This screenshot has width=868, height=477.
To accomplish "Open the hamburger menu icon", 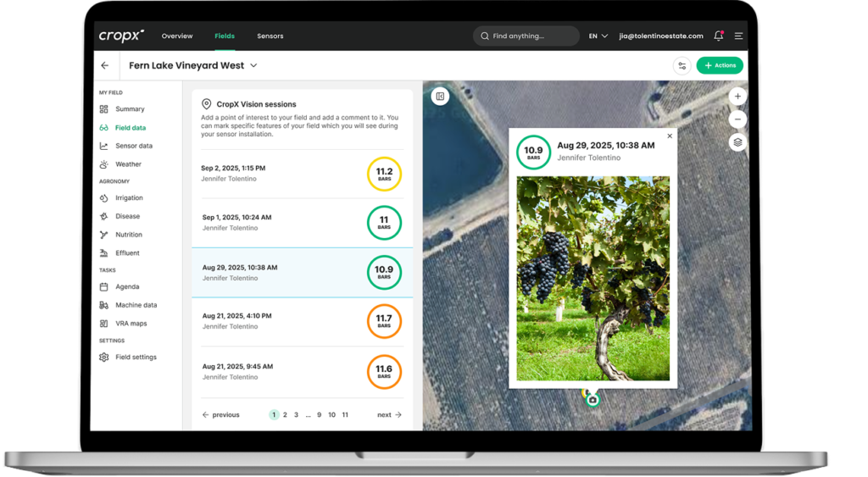I will click(x=738, y=36).
